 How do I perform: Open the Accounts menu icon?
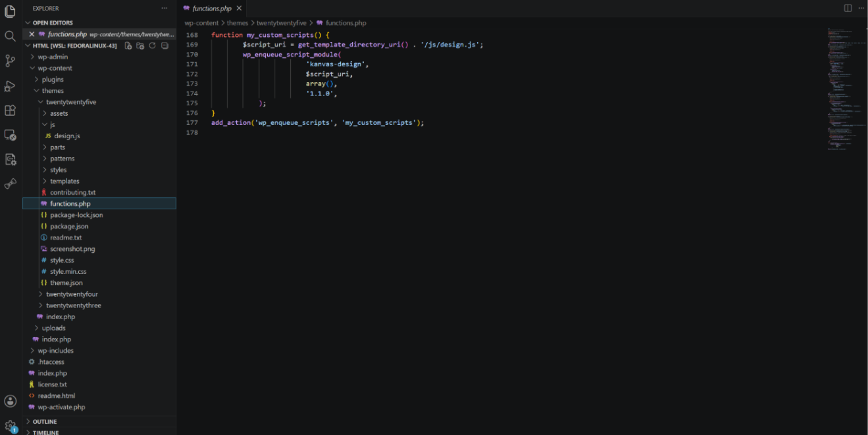coord(10,401)
